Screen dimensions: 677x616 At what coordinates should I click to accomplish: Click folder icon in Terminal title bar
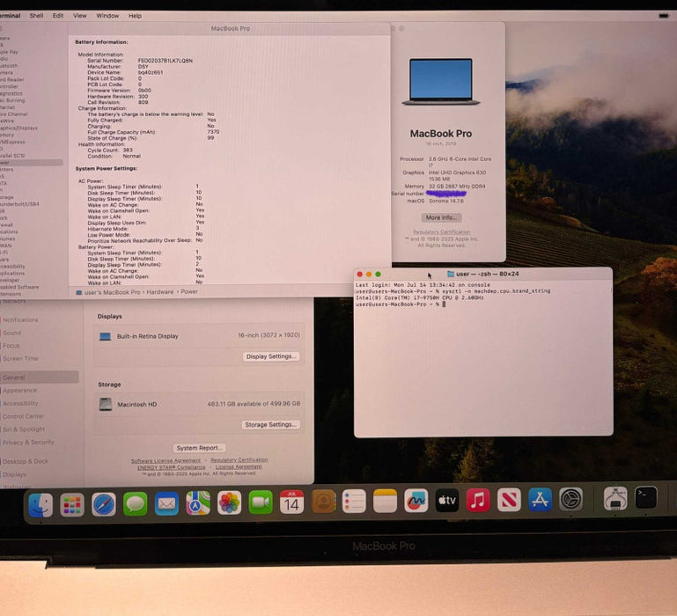(451, 274)
